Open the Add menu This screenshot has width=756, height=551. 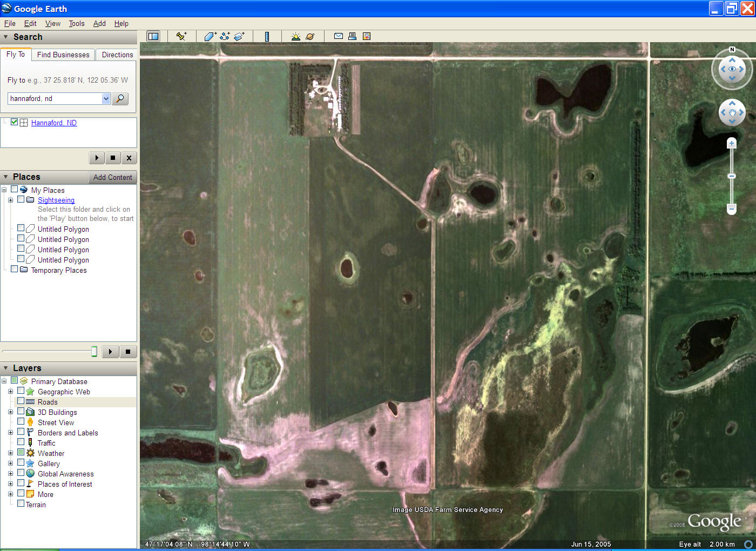[99, 23]
